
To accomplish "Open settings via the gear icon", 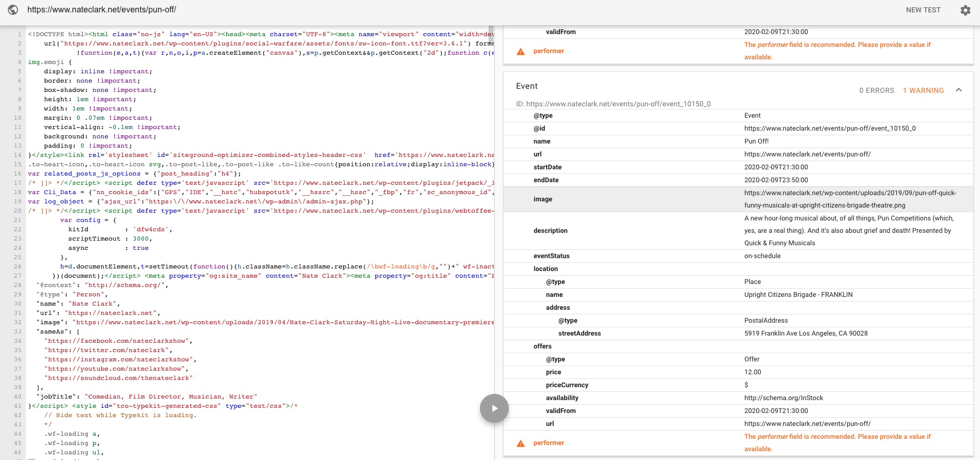I will pos(965,10).
